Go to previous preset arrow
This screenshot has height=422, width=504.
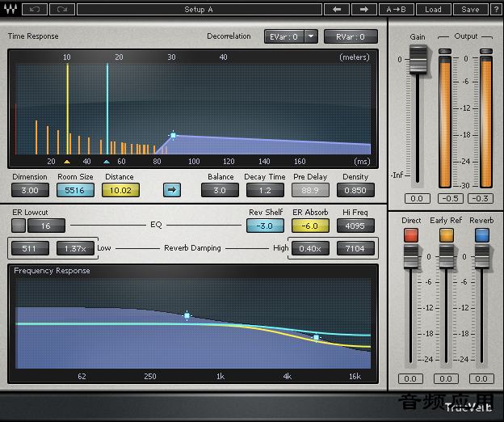click(x=337, y=10)
